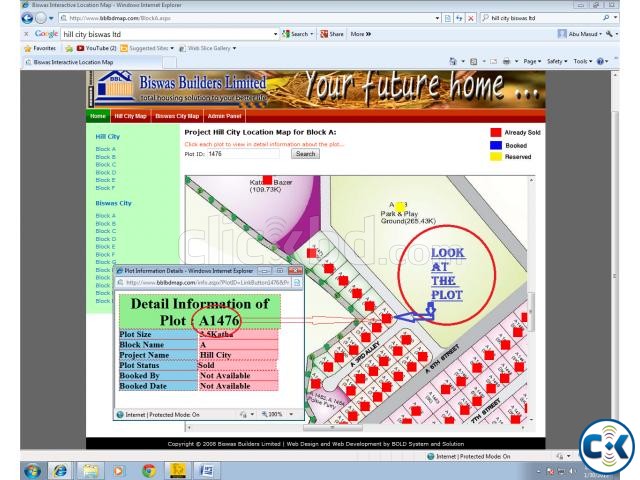The width and height of the screenshot is (640, 480).
Task: Click the Help question mark icon
Action: (x=600, y=61)
